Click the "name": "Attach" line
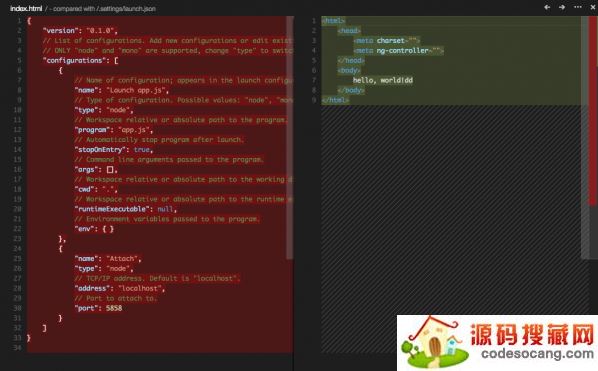The width and height of the screenshot is (598, 371). pyautogui.click(x=108, y=259)
